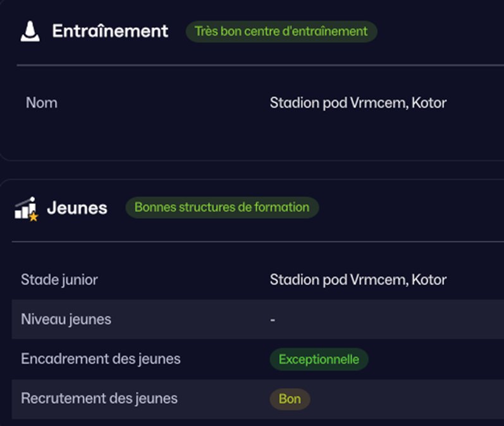The height and width of the screenshot is (426, 504).
Task: Click empty area right of Jeunes badge
Action: [411, 208]
